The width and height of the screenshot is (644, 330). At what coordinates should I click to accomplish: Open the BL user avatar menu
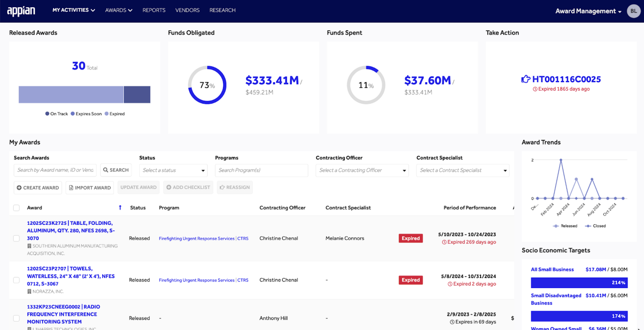(633, 11)
